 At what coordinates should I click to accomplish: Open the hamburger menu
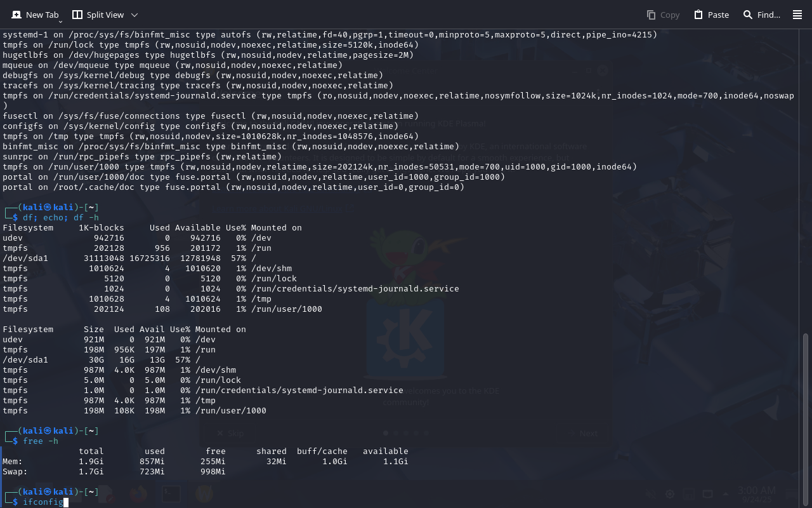click(x=797, y=15)
